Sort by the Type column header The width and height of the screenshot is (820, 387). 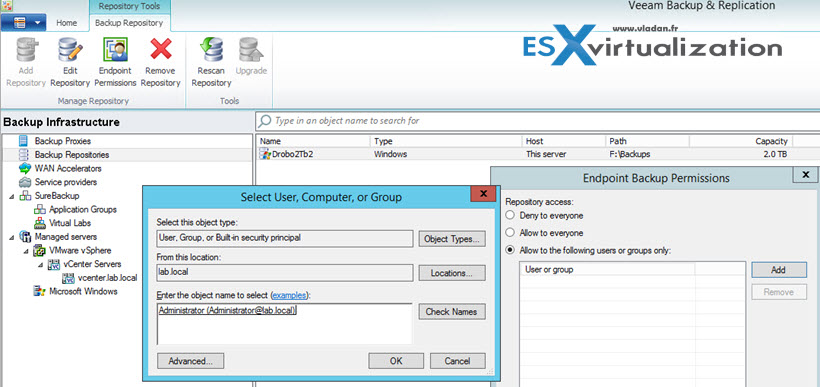click(446, 141)
